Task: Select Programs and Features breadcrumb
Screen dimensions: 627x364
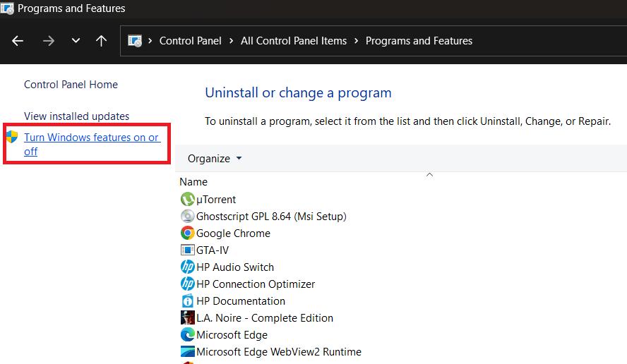Action: (419, 41)
